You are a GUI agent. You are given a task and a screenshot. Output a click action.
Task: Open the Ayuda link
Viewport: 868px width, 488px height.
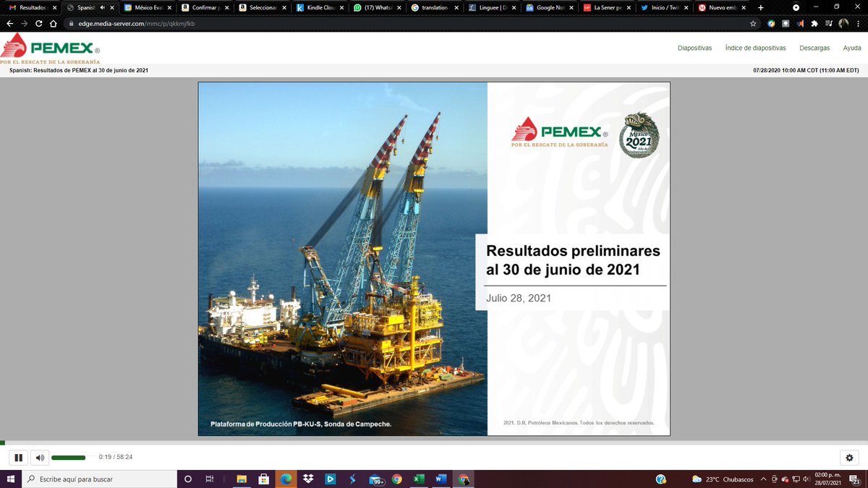(851, 48)
